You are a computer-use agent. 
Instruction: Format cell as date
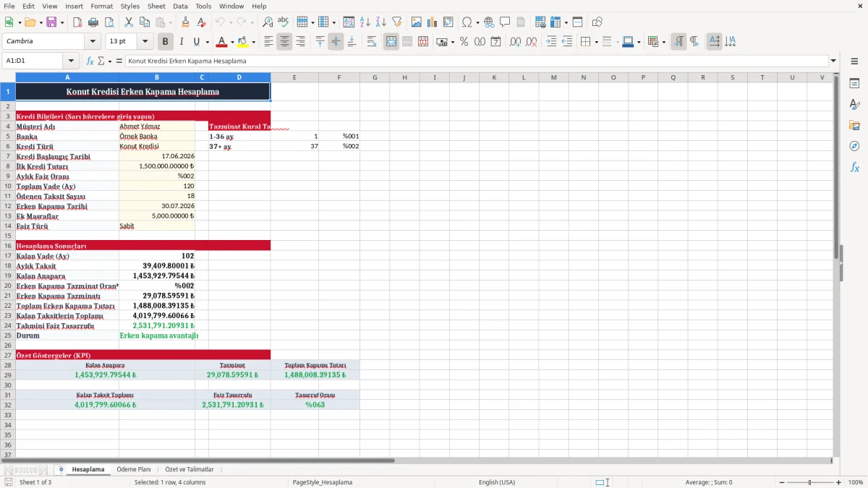[x=495, y=42]
